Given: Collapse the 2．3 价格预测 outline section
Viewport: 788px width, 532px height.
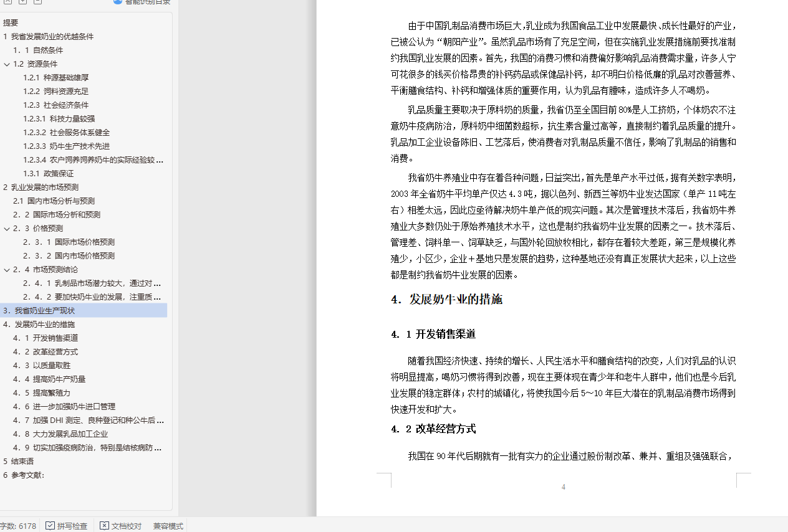Looking at the screenshot, I should pos(7,229).
